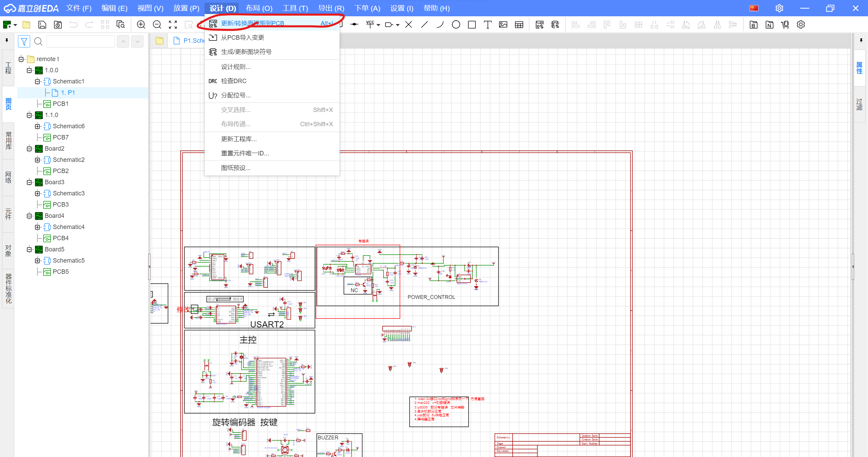Screen dimensions: 868x457
Task: Click the Save icon in toolbar
Action: (x=42, y=24)
